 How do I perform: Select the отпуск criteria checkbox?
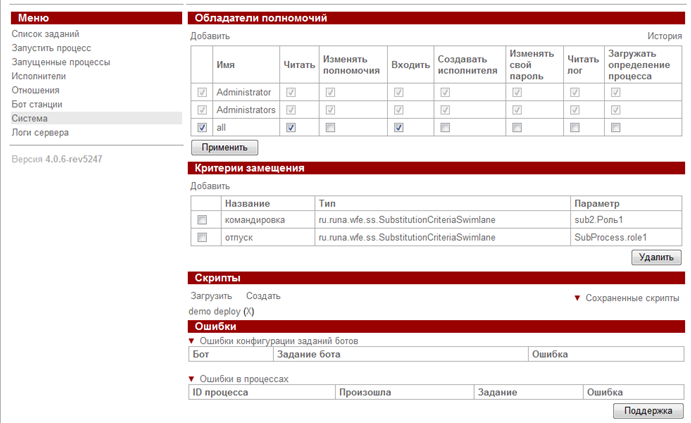(x=202, y=237)
